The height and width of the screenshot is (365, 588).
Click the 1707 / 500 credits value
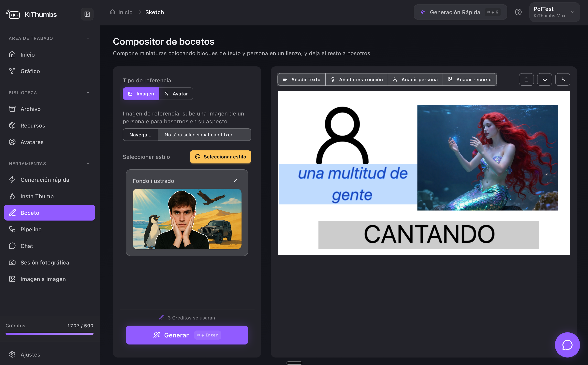click(x=80, y=326)
